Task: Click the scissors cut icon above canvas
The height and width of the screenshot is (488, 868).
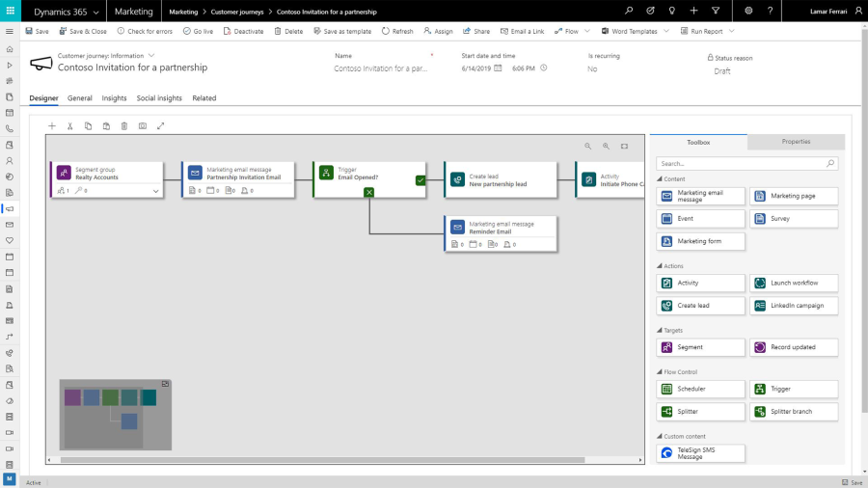Action: [x=70, y=126]
